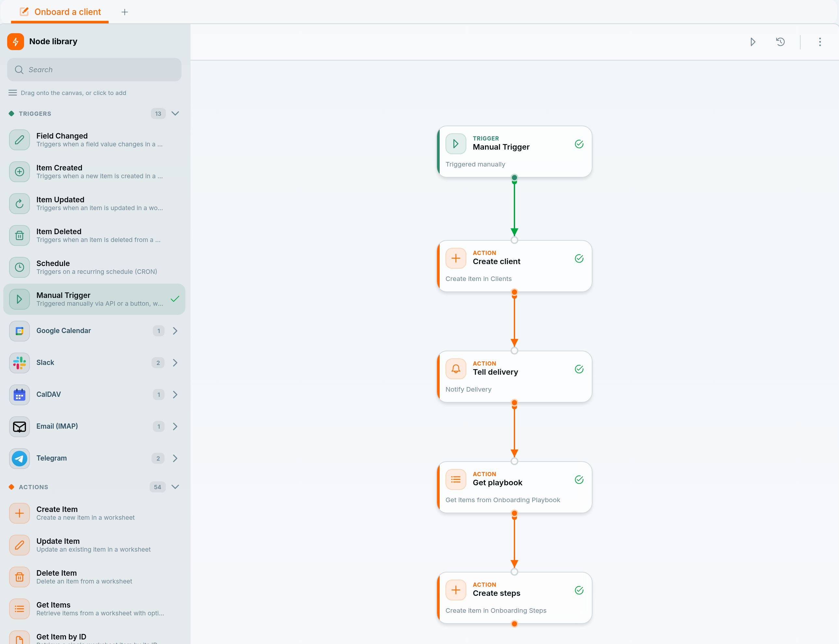Add the Schedule trigger

tap(94, 267)
